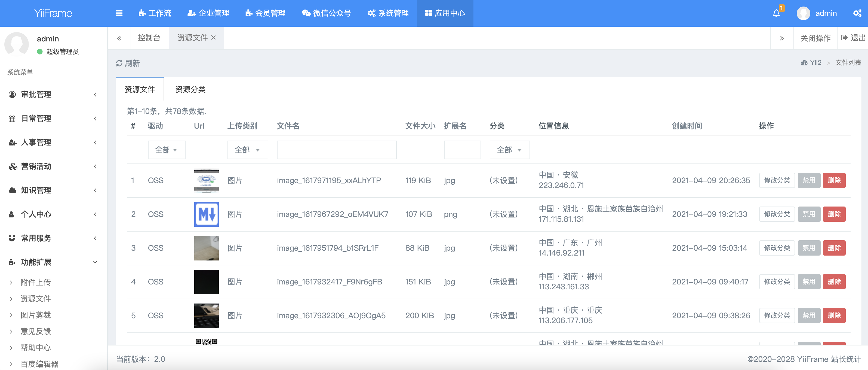Click the settings gears icon in the top-right
The image size is (868, 370).
click(857, 13)
